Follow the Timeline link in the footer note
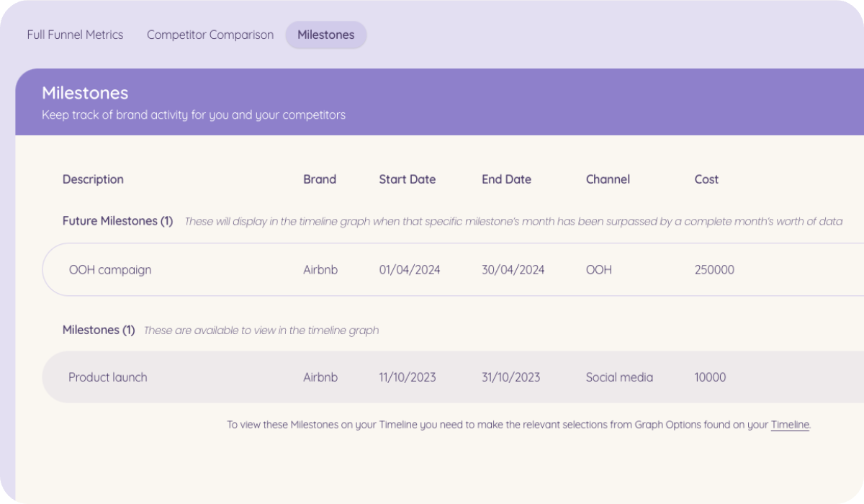Screen dimensions: 864x504 click(790, 425)
